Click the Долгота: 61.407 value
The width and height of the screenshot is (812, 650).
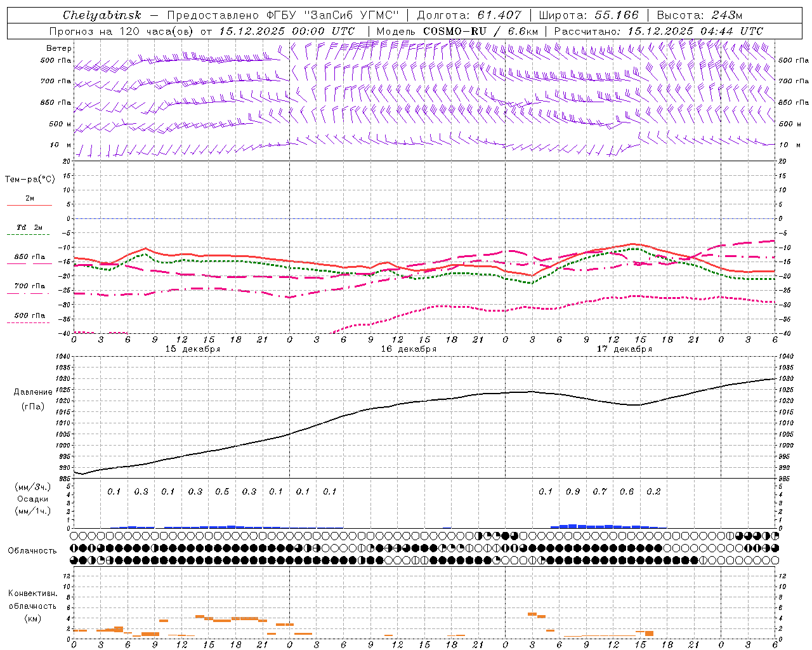point(469,15)
